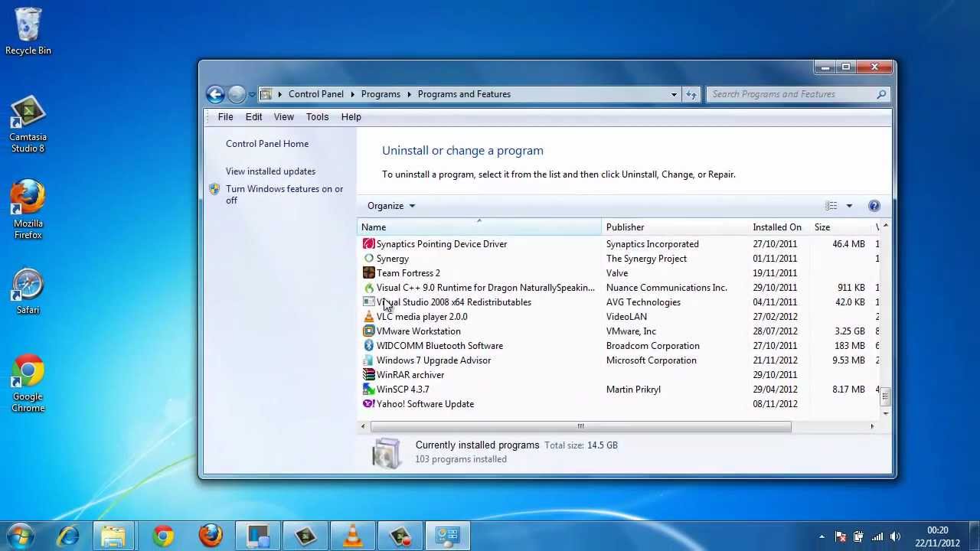The height and width of the screenshot is (551, 980).
Task: Sort by the Size column header
Action: tap(841, 227)
